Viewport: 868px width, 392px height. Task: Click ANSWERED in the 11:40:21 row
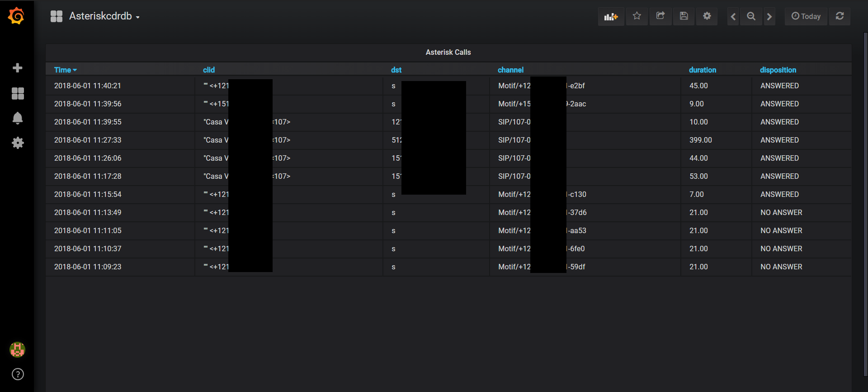point(779,86)
